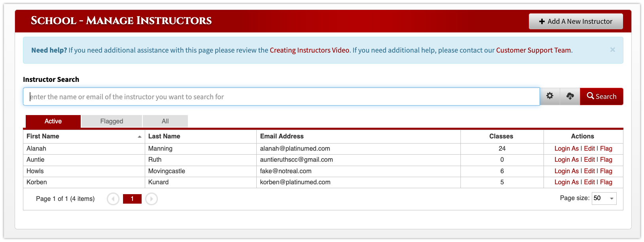644x242 pixels.
Task: Edit Alanah Manning's record
Action: [589, 149]
